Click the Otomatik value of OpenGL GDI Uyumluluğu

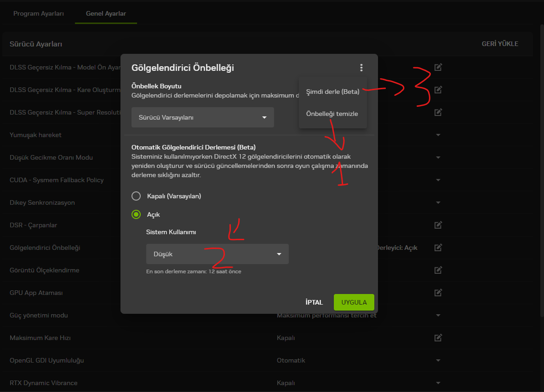(291, 360)
